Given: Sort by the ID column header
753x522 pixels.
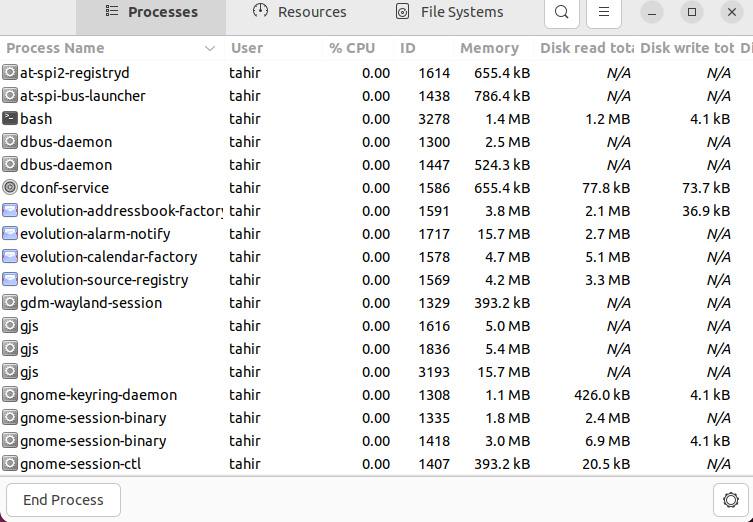Looking at the screenshot, I should (424, 48).
